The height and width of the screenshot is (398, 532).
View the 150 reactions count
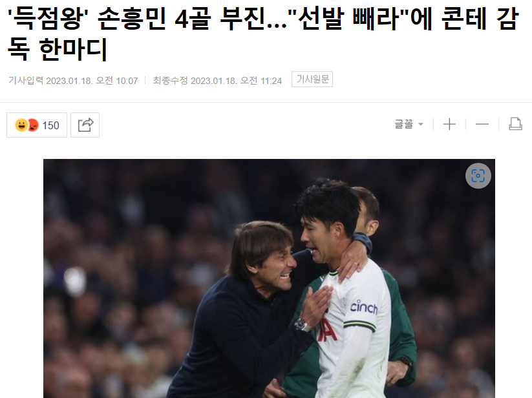50,125
